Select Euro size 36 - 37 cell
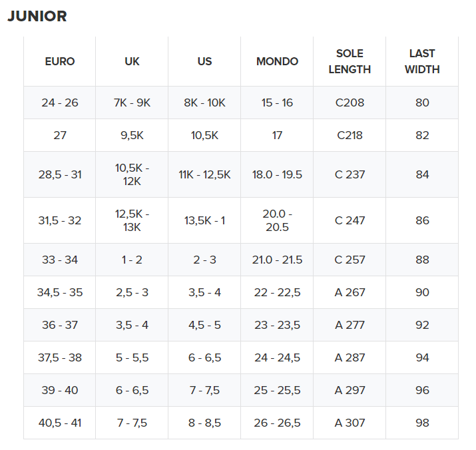This screenshot has width=476, height=450. pos(60,325)
